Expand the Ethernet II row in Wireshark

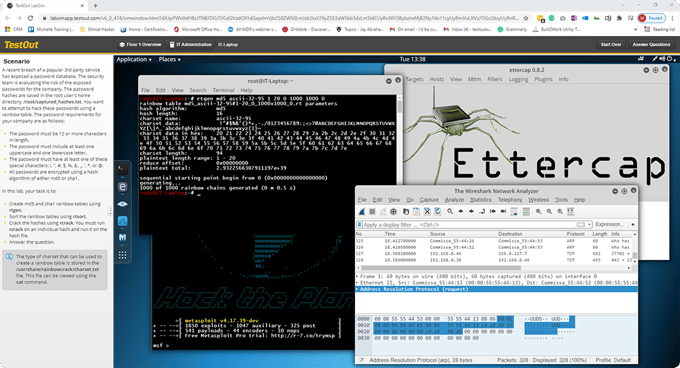point(358,283)
